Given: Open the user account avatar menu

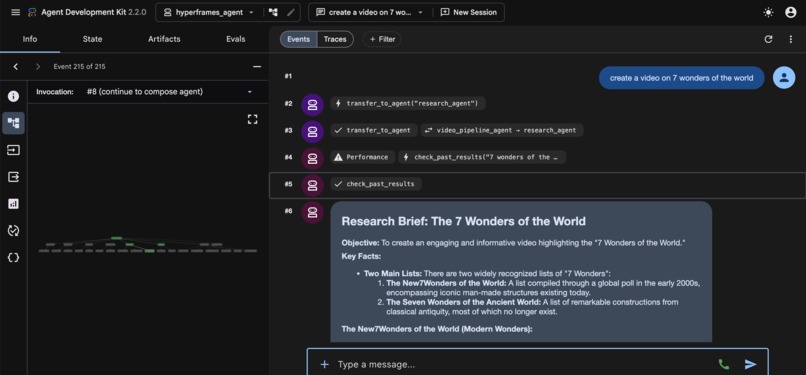Looking at the screenshot, I should (x=791, y=12).
